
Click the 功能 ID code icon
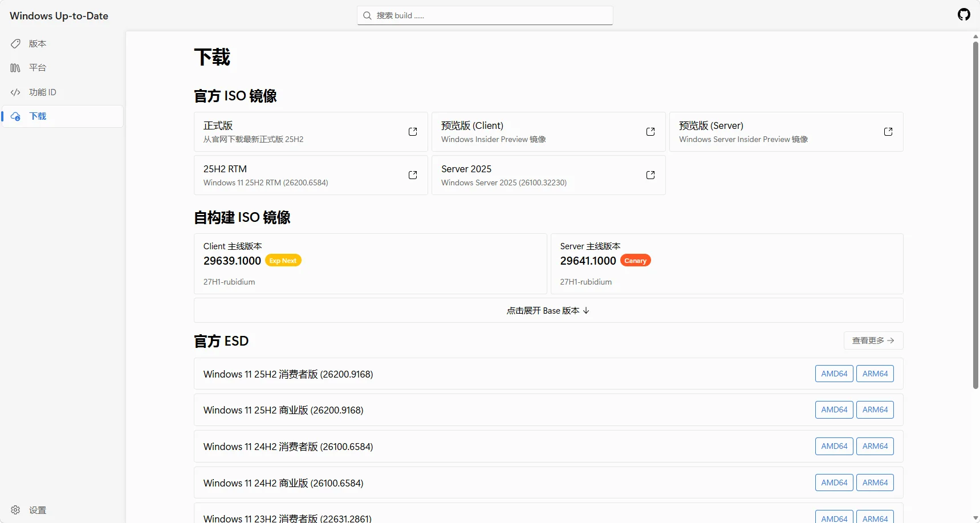[x=15, y=92]
